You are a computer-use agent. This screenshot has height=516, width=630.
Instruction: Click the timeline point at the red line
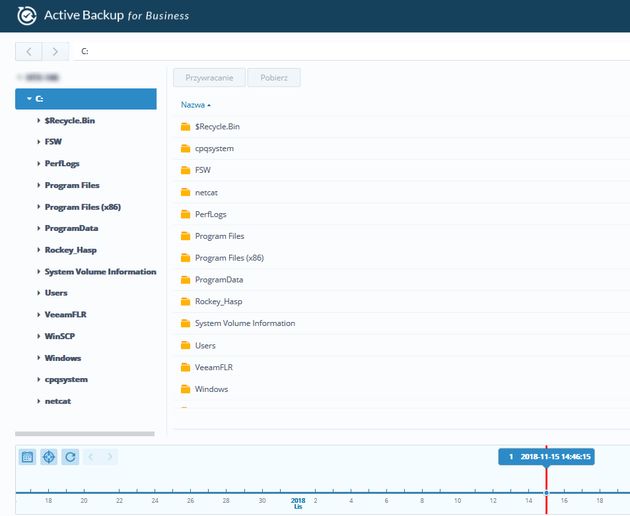(546, 493)
